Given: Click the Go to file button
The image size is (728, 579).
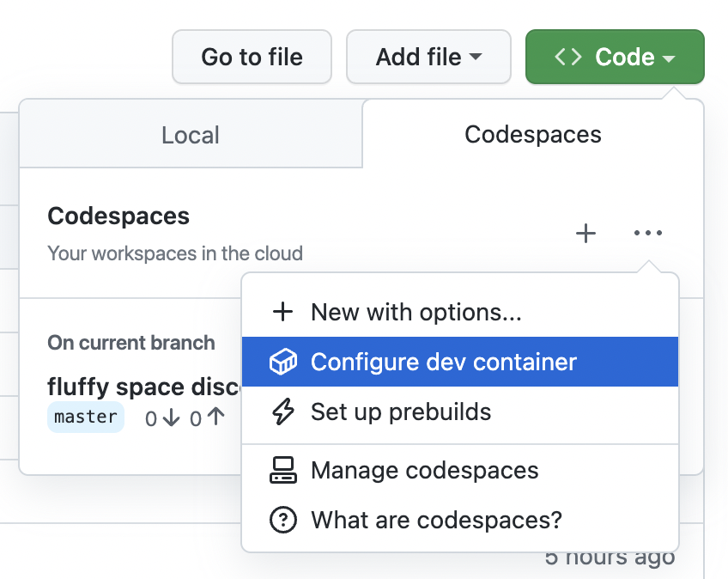Looking at the screenshot, I should tap(252, 57).
